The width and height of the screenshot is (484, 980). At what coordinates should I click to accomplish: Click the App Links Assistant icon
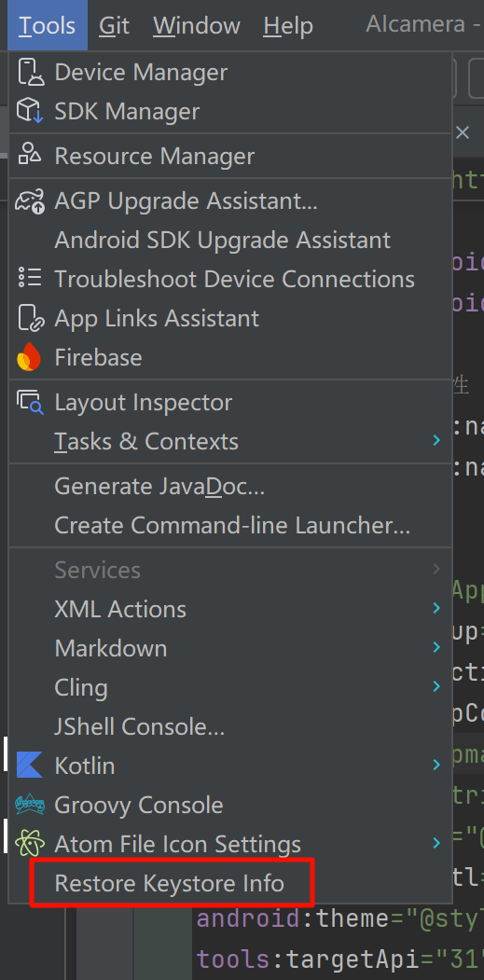coord(30,318)
